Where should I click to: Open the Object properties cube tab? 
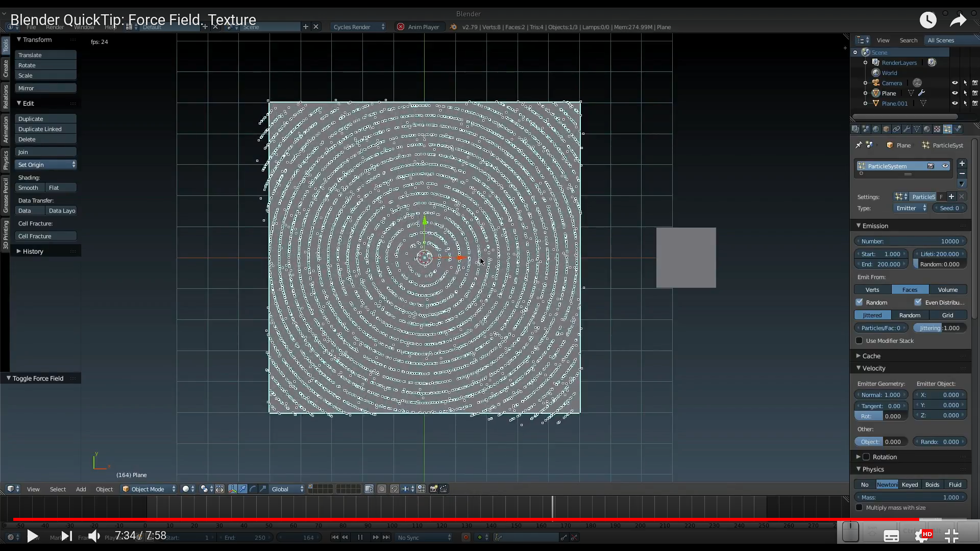[x=886, y=129]
